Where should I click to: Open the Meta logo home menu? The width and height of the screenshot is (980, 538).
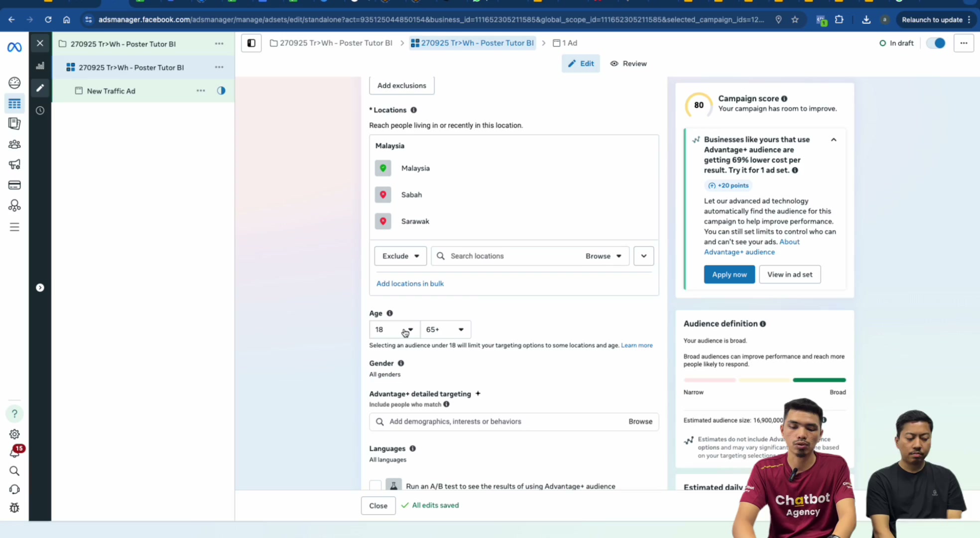tap(14, 47)
